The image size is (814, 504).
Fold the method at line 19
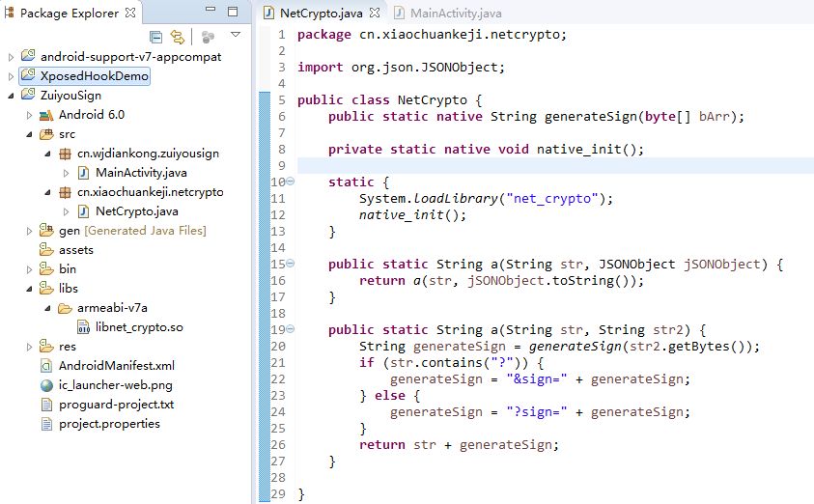291,329
